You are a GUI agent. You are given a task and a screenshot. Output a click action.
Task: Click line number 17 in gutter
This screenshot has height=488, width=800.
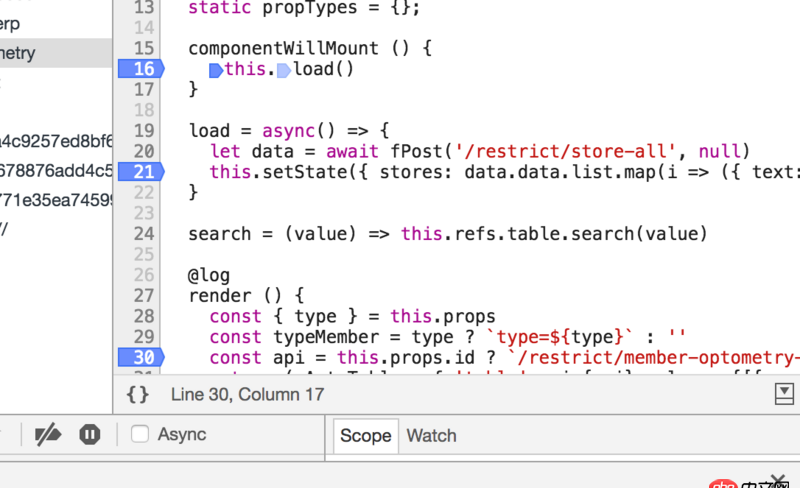[144, 90]
